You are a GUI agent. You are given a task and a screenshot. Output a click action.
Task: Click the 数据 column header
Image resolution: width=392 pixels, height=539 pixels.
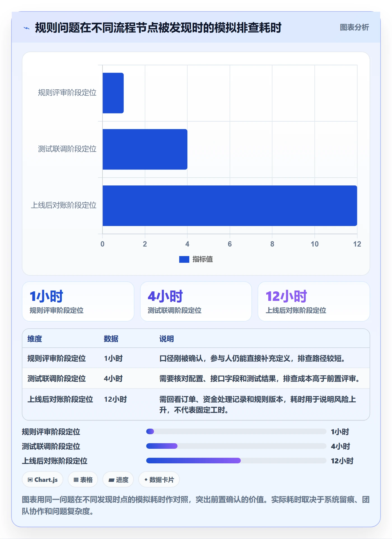[x=111, y=339]
